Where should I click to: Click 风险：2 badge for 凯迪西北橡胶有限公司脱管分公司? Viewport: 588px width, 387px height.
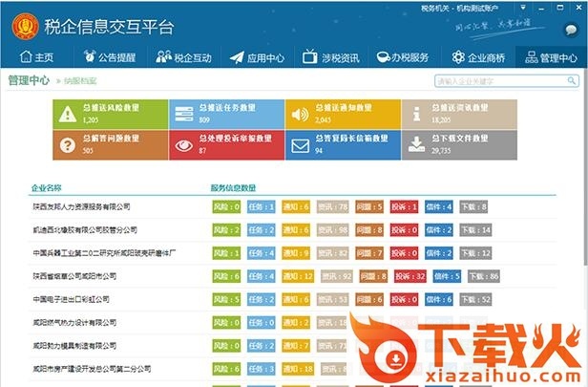225,229
